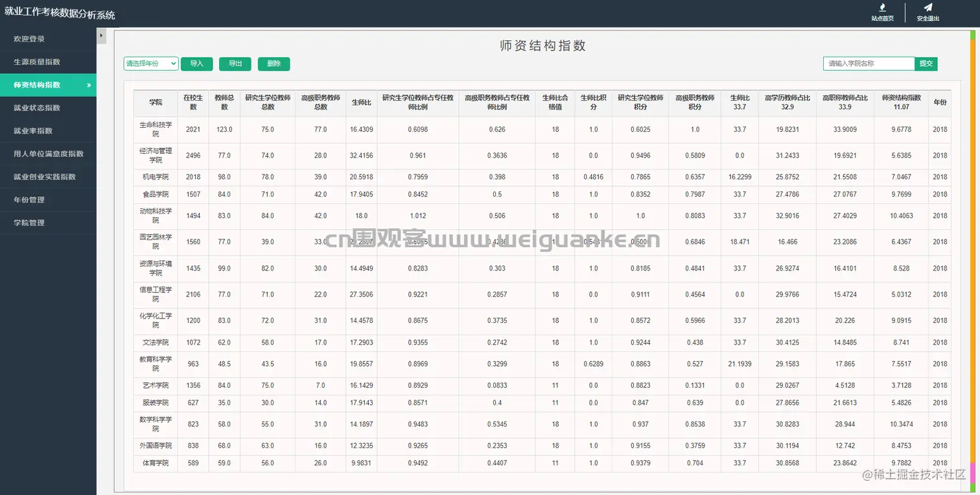Select the 艺术学院 row name
Viewport: 980px width, 495px height.
pyautogui.click(x=156, y=385)
